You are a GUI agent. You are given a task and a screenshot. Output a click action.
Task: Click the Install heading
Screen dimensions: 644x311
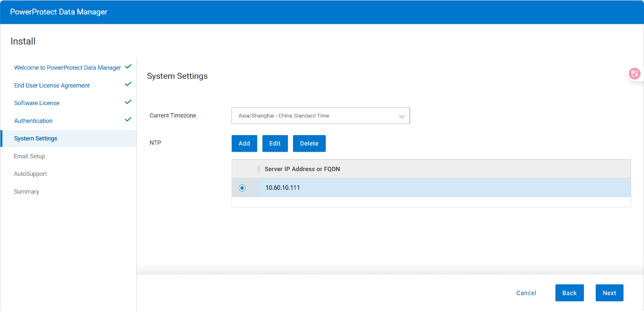tap(23, 41)
